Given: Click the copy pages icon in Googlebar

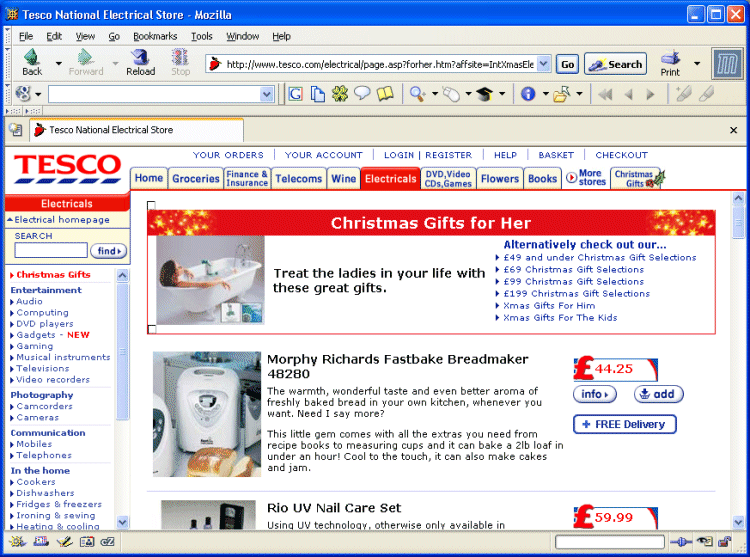Looking at the screenshot, I should coord(318,94).
